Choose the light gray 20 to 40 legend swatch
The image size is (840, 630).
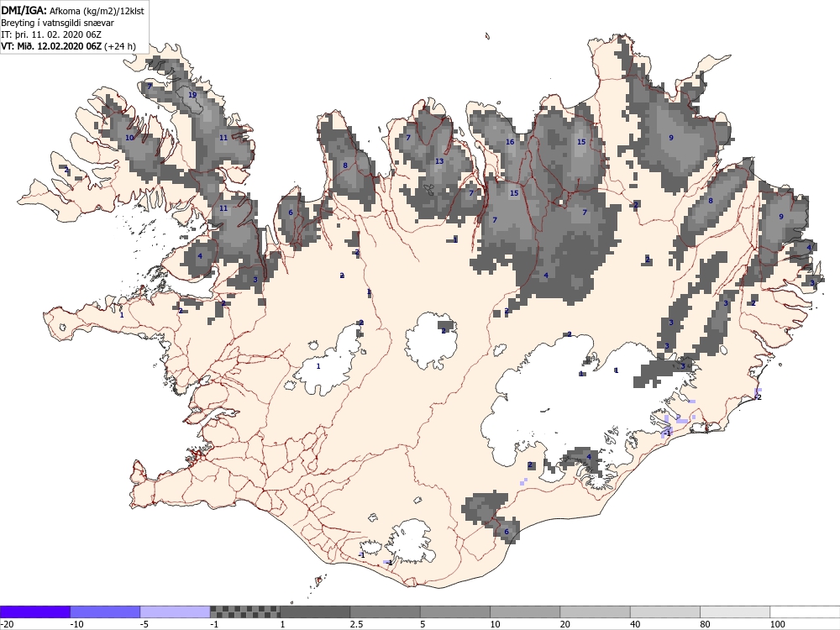click(596, 612)
